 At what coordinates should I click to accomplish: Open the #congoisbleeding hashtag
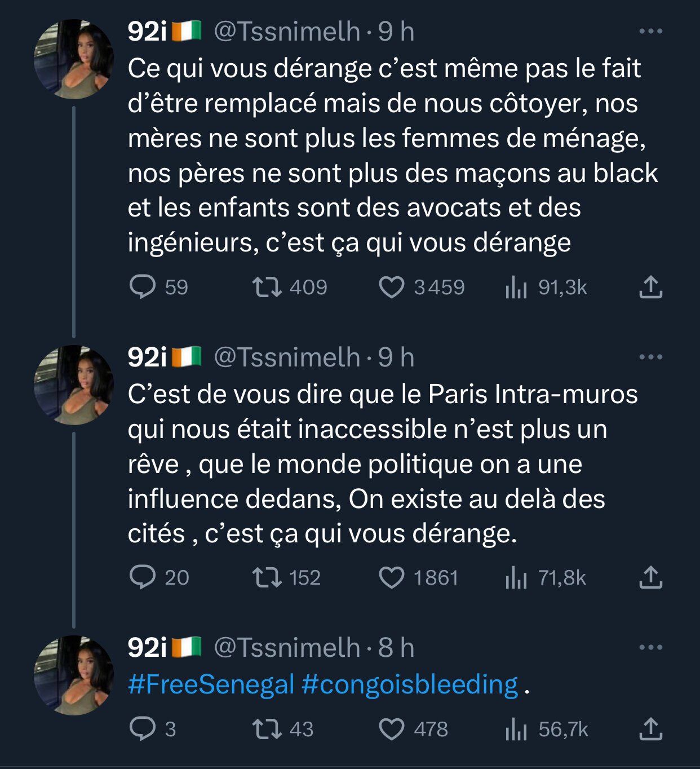click(x=410, y=685)
